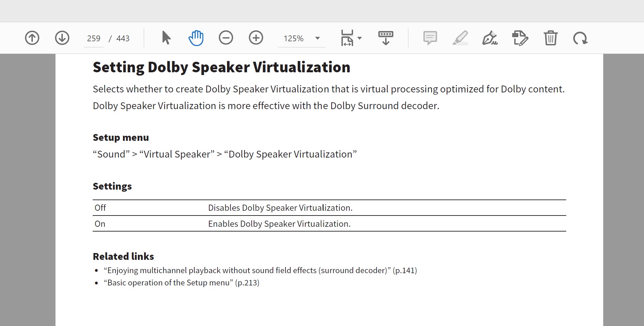Click the fill and edit form icon

click(520, 38)
